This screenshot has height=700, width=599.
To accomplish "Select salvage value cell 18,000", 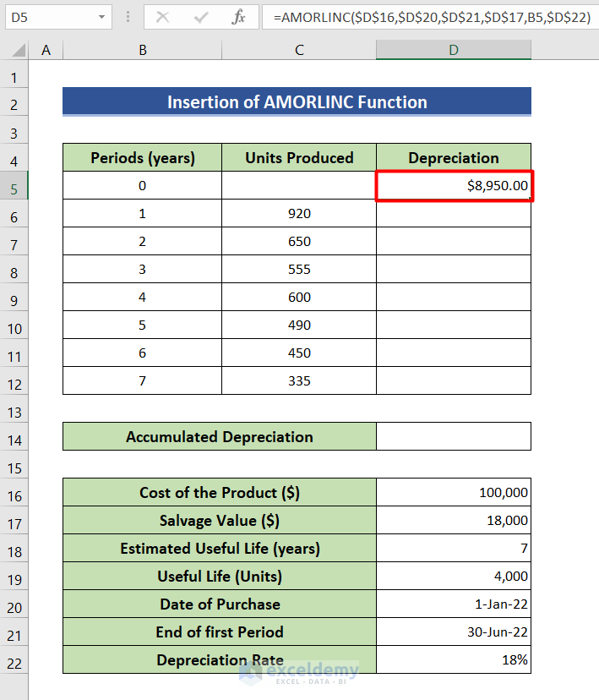I will coord(454,521).
